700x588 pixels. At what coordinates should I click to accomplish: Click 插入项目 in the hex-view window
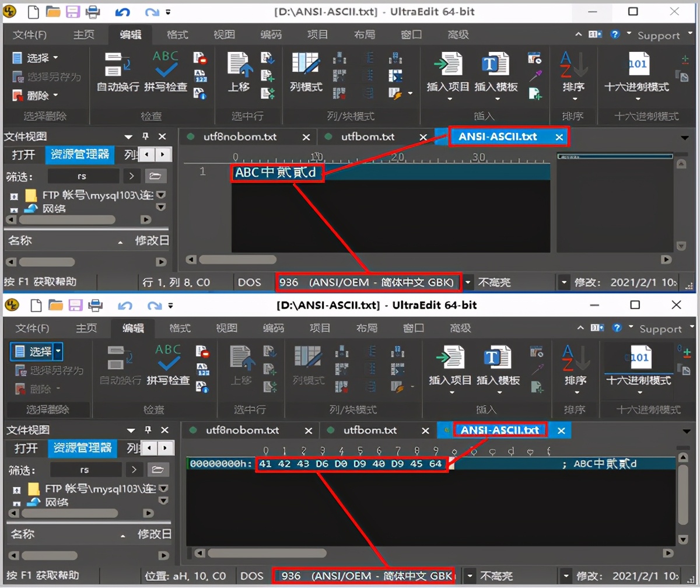[450, 366]
